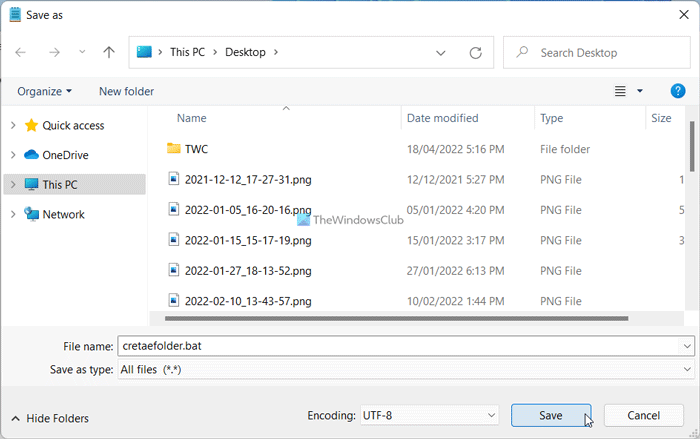This screenshot has width=700, height=439.
Task: Sort by Type column header
Action: click(552, 118)
